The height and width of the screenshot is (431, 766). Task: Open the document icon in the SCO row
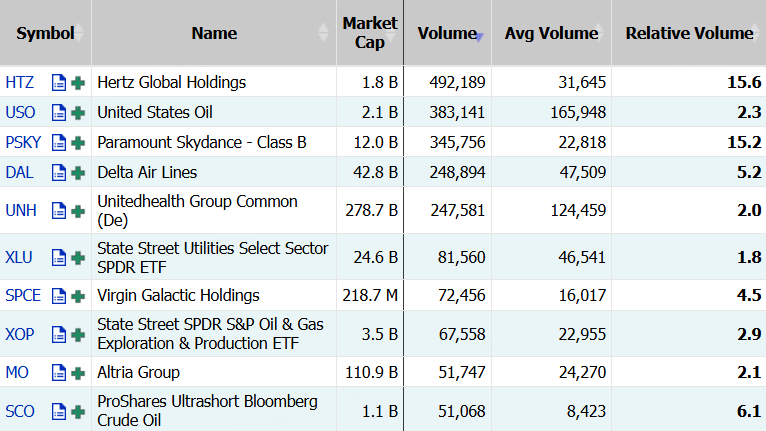click(x=59, y=410)
